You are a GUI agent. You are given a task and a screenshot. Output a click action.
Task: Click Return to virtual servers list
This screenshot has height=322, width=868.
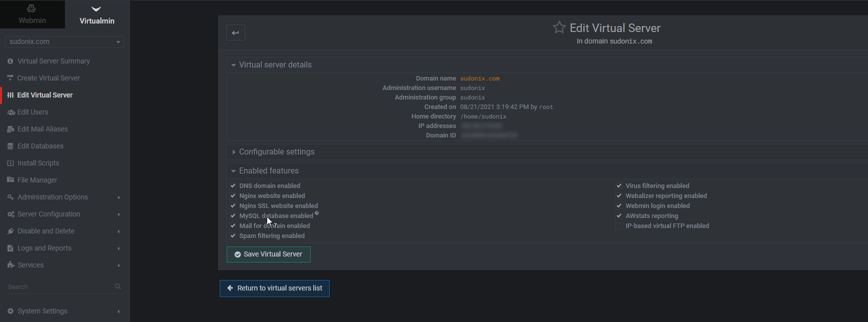click(x=275, y=288)
